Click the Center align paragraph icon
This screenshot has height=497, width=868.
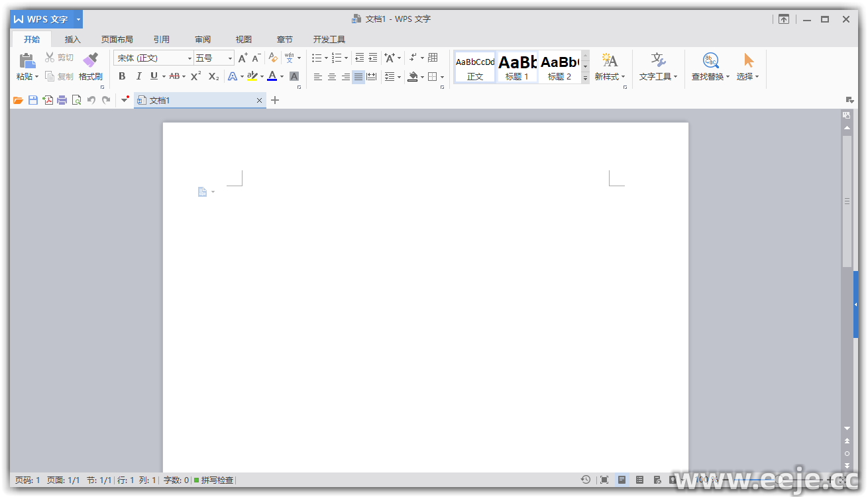tap(331, 77)
